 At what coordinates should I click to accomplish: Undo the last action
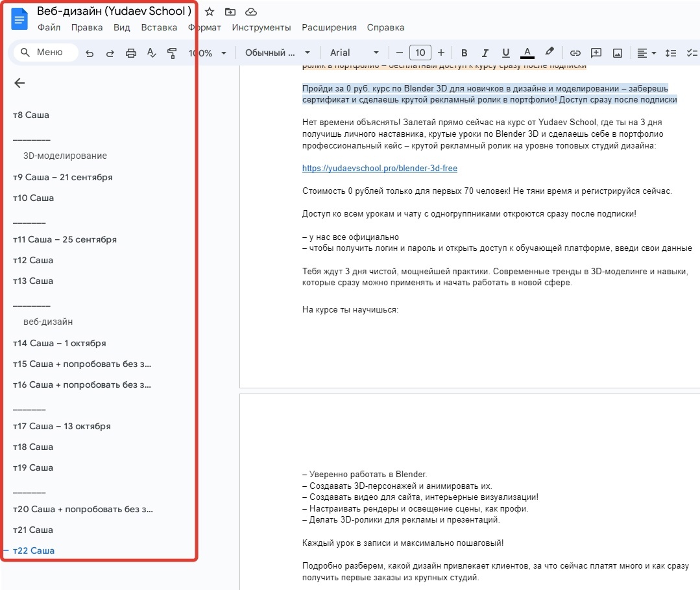click(90, 53)
